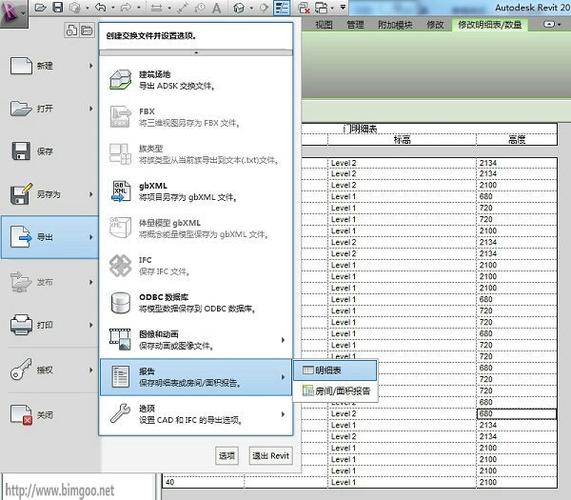Choose ODBC 数据库 export entry
571x500 pixels.
click(x=196, y=303)
